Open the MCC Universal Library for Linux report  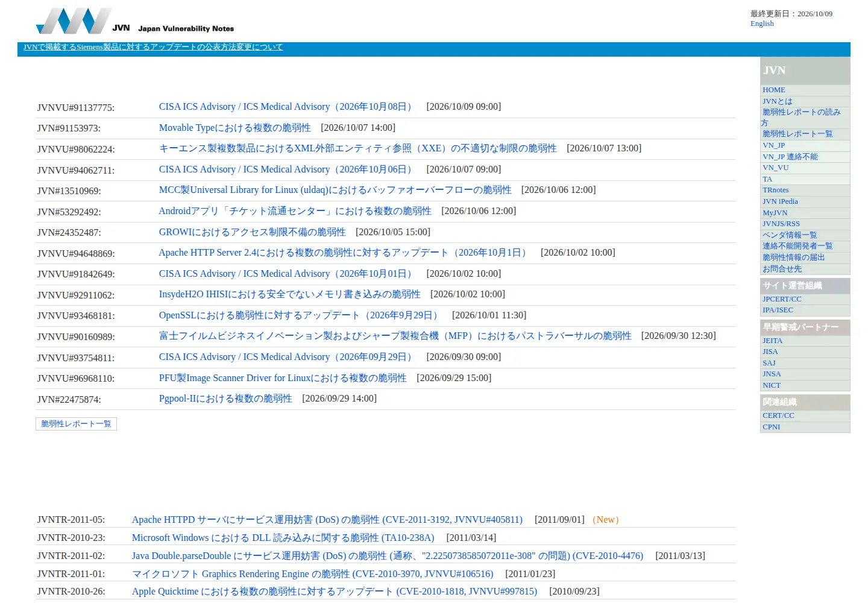pyautogui.click(x=335, y=190)
